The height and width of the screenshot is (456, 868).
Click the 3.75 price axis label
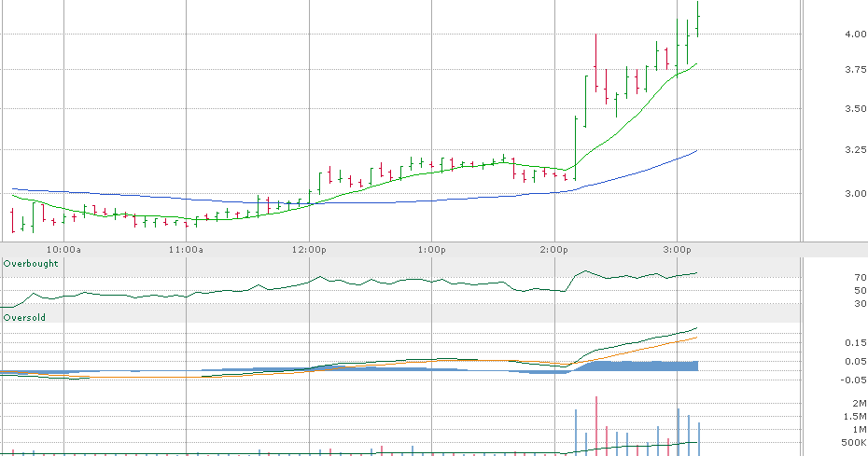pos(855,69)
